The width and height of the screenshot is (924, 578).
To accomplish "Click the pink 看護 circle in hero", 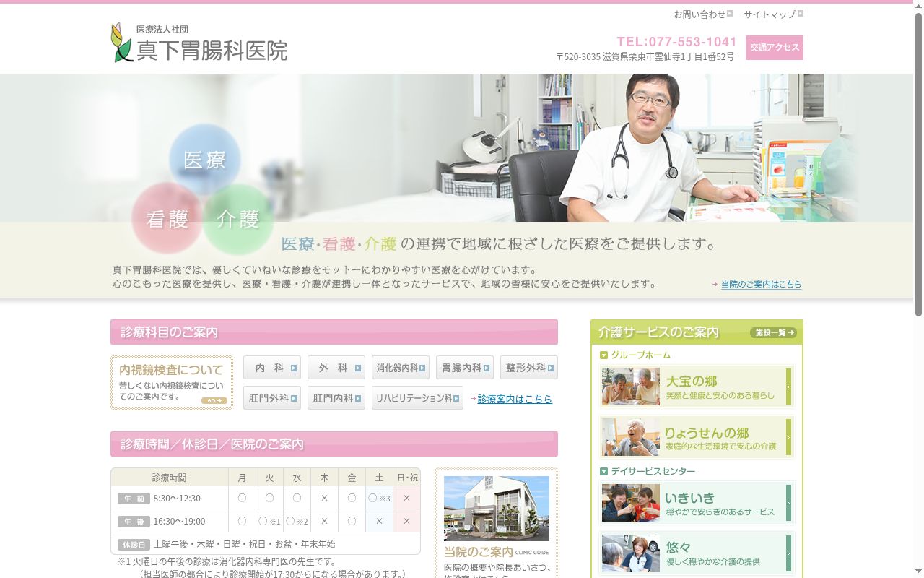I will click(167, 218).
